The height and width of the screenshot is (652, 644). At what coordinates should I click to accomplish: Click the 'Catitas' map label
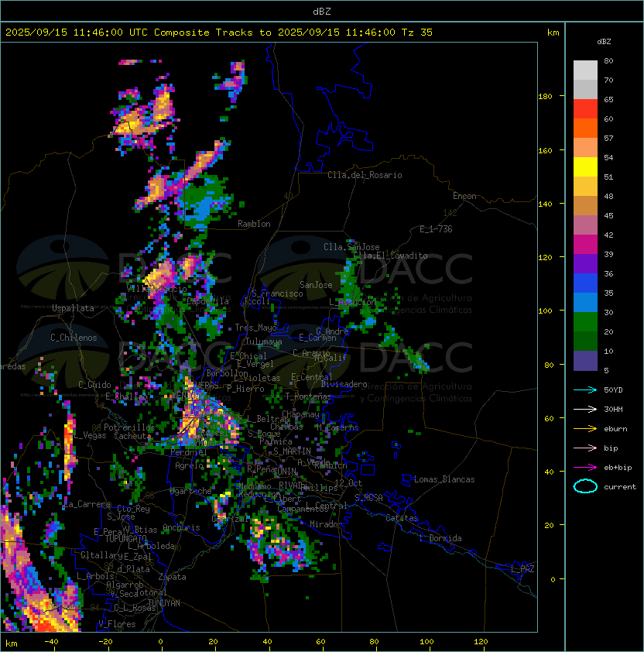coord(402,518)
